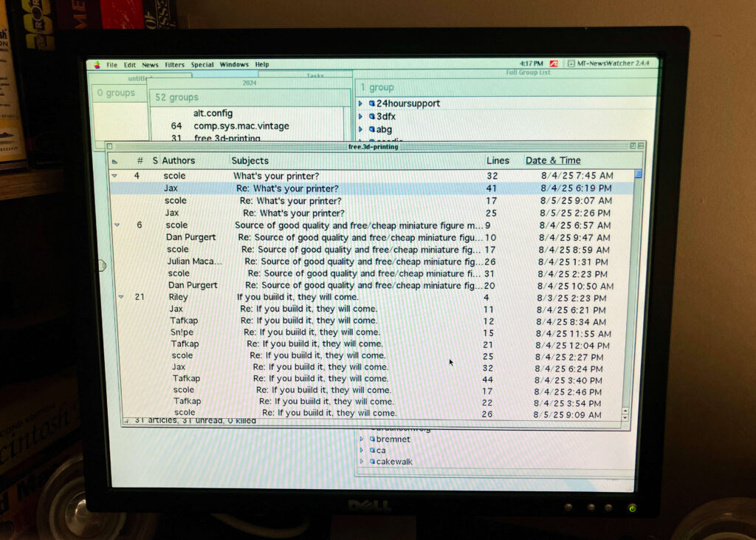
Task: Open the Windows menu
Action: 234,64
